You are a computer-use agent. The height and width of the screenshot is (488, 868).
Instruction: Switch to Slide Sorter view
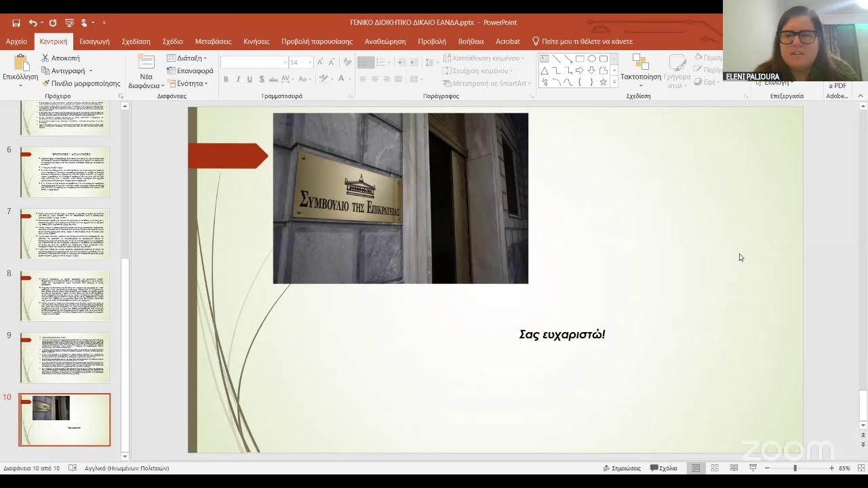[x=715, y=468]
